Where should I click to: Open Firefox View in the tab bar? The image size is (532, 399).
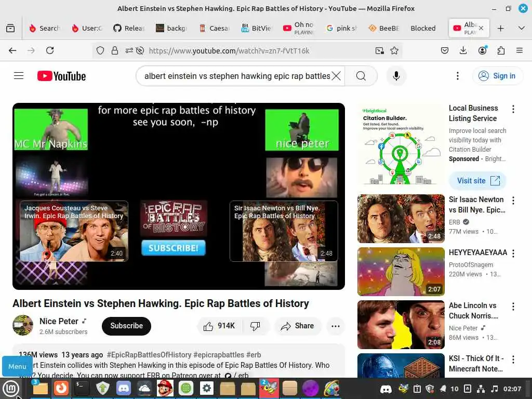pos(10,28)
